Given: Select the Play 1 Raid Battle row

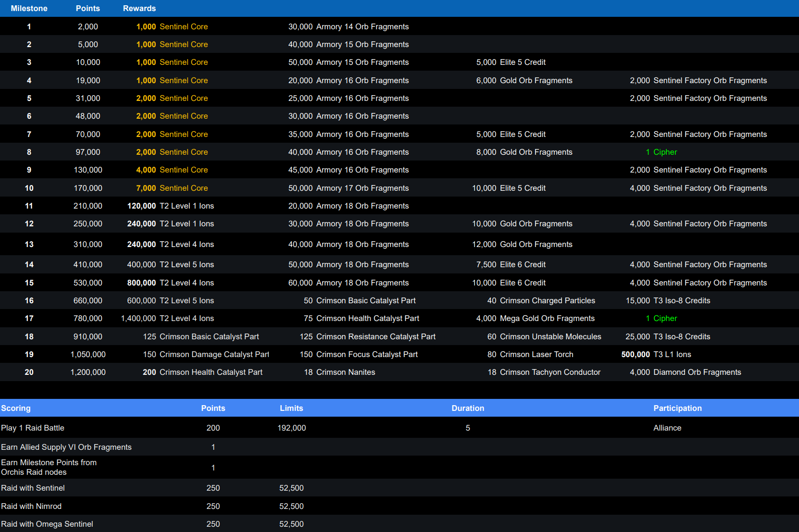Looking at the screenshot, I should point(33,428).
